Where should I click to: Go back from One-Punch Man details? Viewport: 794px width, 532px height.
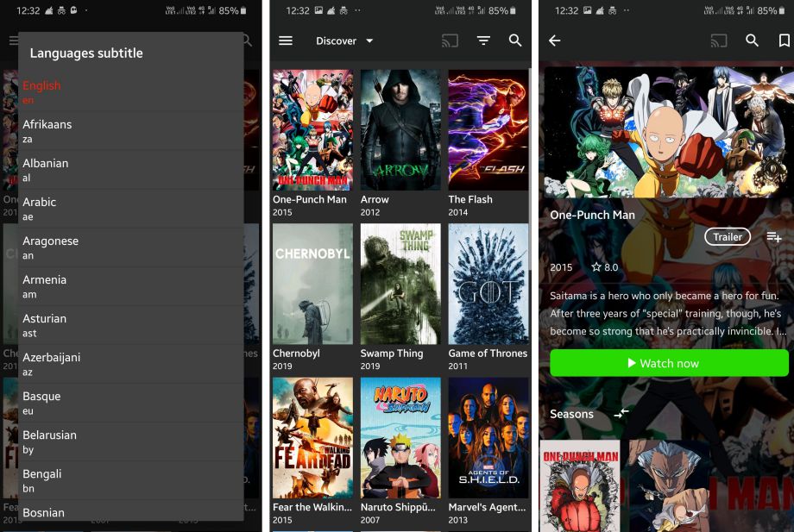(554, 41)
